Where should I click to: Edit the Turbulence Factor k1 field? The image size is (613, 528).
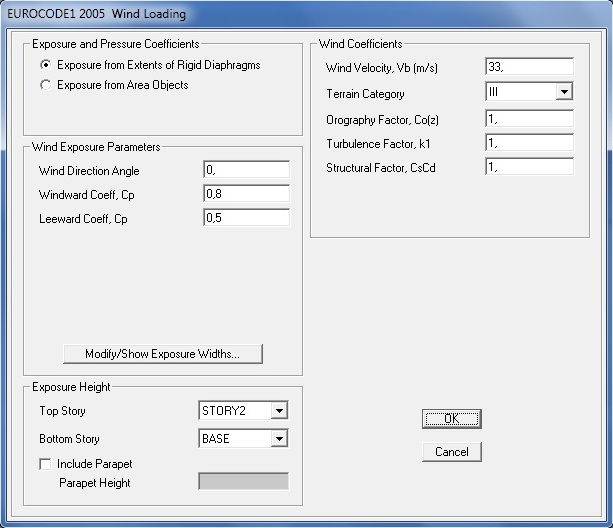pos(529,143)
